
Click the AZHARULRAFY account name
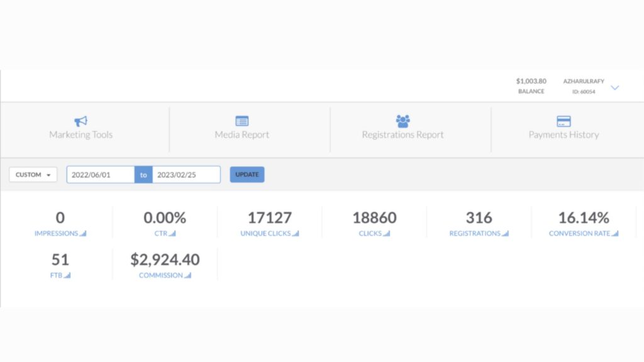pos(584,82)
